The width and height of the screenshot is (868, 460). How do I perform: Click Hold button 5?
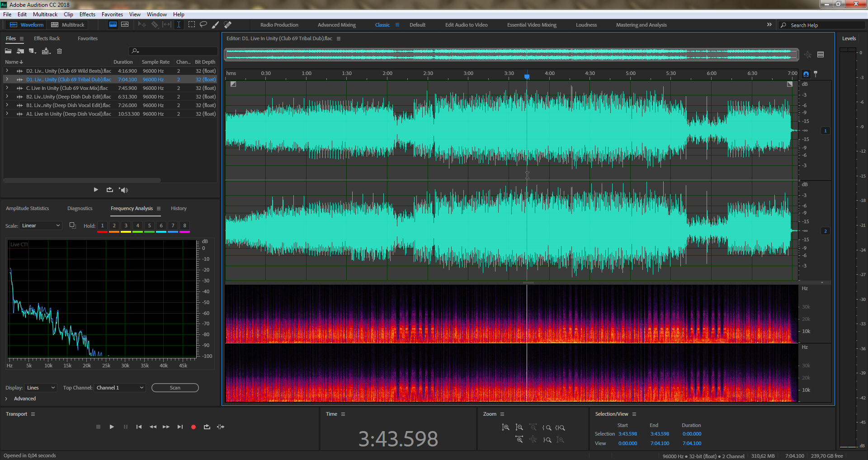[149, 225]
